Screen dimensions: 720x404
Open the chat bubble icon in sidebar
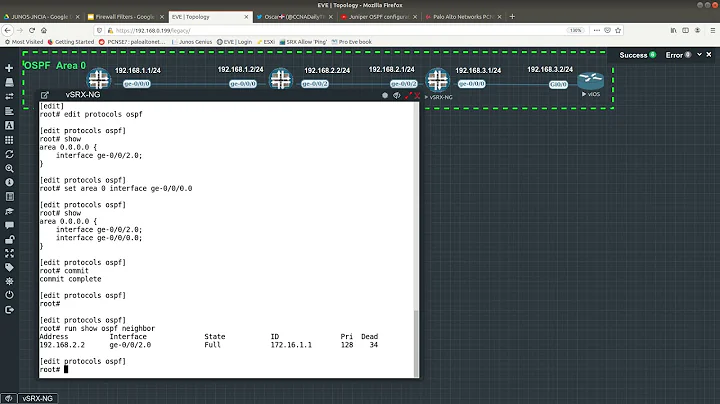(x=9, y=225)
